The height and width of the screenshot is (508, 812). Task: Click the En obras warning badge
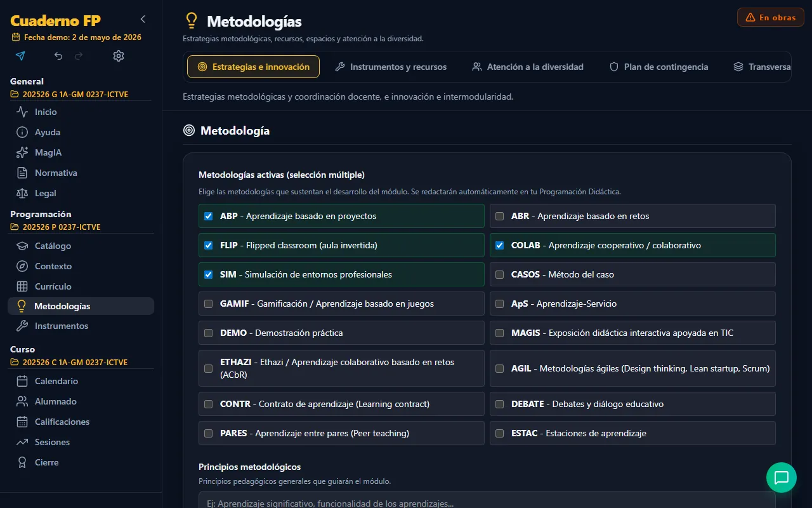pyautogui.click(x=771, y=17)
